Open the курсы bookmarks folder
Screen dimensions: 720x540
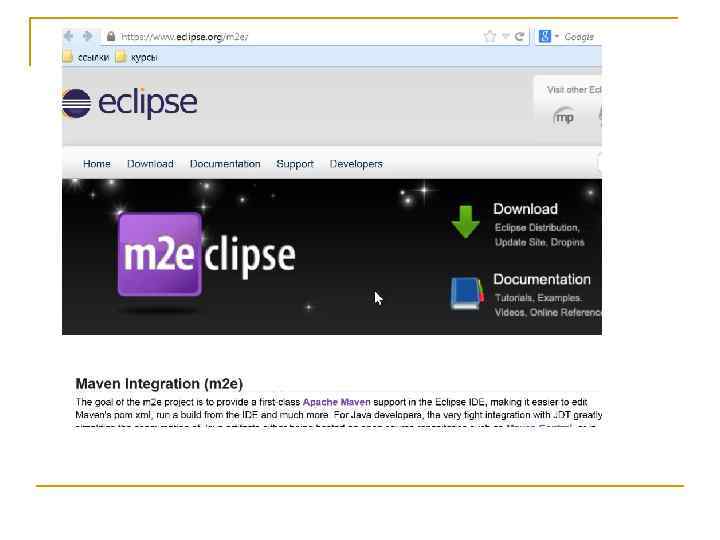tap(136, 57)
